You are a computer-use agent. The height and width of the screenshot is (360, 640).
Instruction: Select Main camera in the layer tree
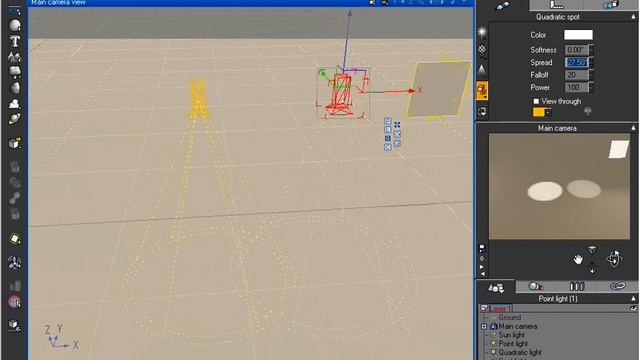coord(518,327)
